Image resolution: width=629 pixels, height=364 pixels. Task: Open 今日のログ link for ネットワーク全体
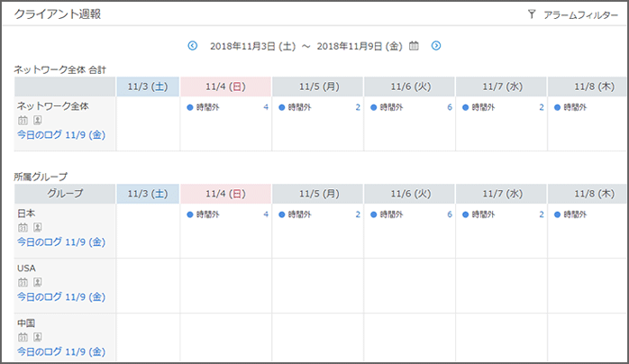tap(61, 134)
